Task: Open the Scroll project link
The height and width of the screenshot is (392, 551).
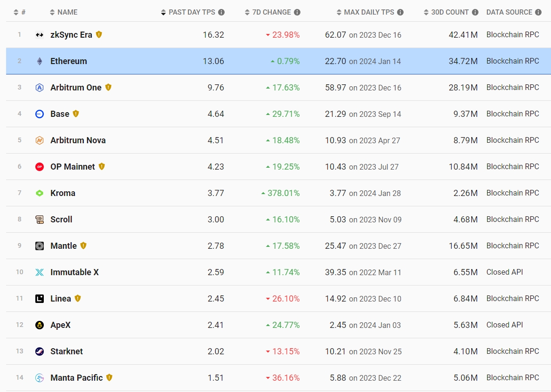Action: (61, 220)
